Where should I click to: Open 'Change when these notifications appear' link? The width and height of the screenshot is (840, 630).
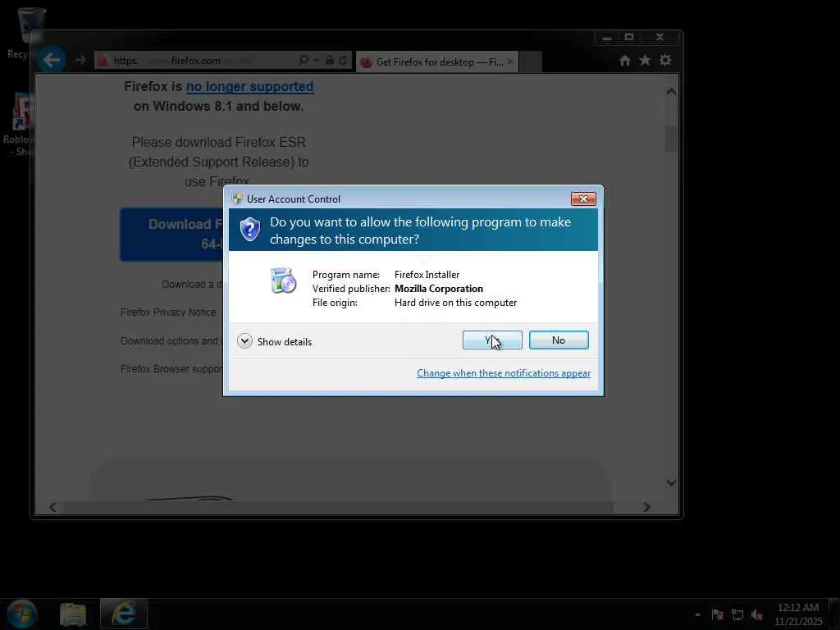[503, 373]
